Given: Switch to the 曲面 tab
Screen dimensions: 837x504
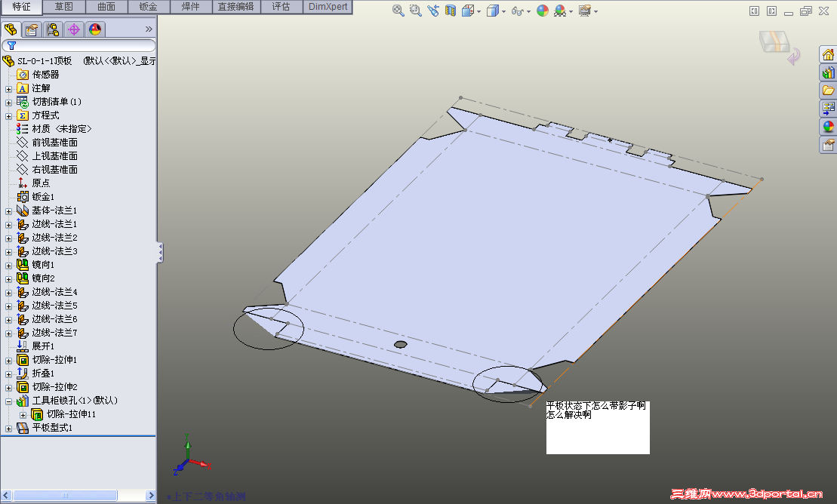Looking at the screenshot, I should click(x=106, y=7).
